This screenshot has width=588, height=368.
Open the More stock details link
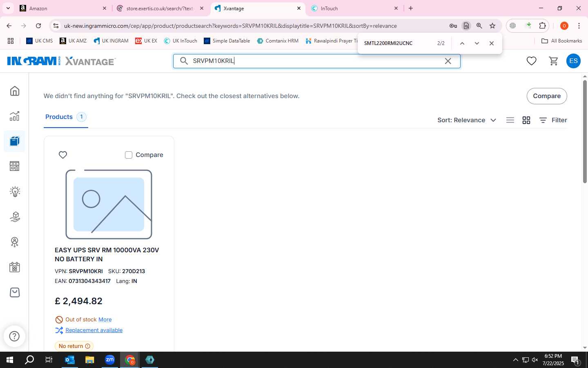coord(105,320)
